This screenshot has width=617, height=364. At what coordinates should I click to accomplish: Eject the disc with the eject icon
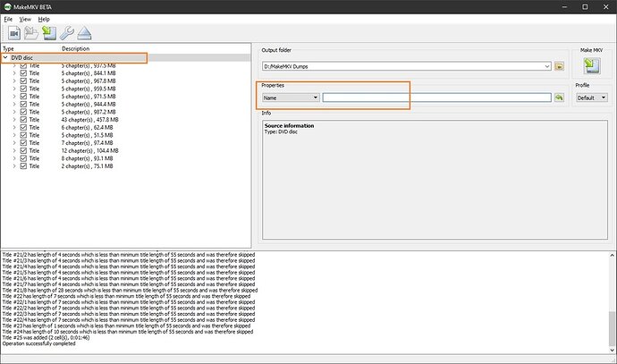coord(84,33)
